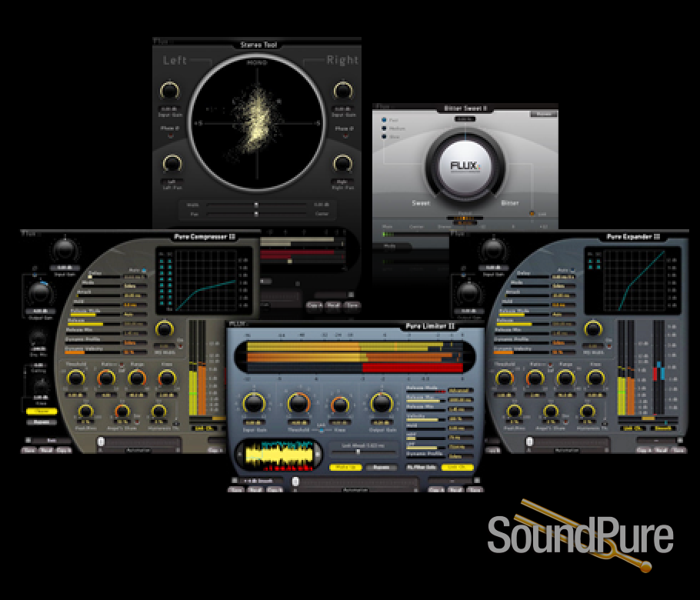The height and width of the screenshot is (600, 700).
Task: Click the MS Width knob in Pure Expander II
Action: pos(593,329)
